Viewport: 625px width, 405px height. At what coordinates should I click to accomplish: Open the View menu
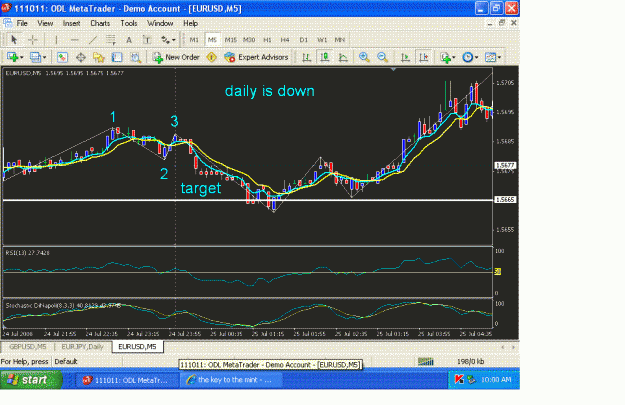[45, 24]
